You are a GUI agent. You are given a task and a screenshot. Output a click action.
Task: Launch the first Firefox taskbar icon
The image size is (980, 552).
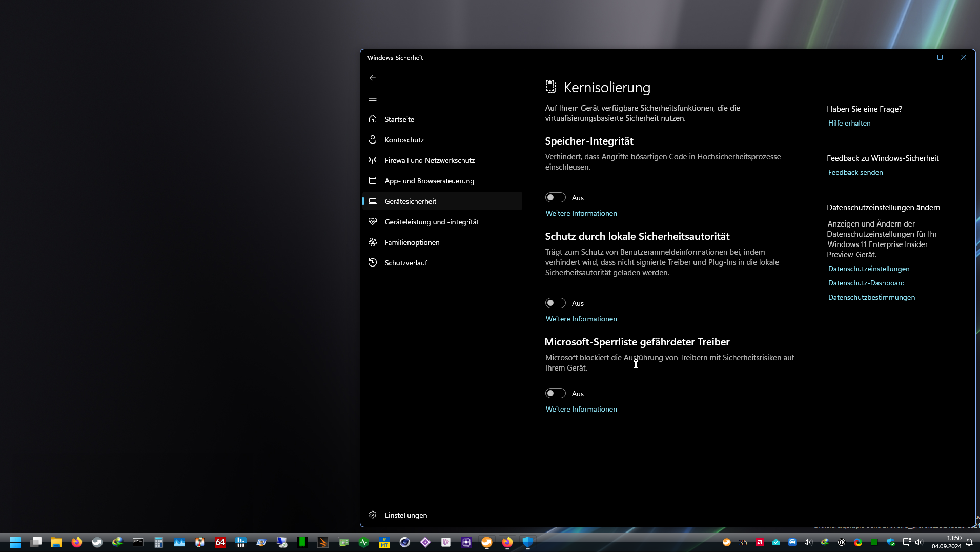point(77,542)
